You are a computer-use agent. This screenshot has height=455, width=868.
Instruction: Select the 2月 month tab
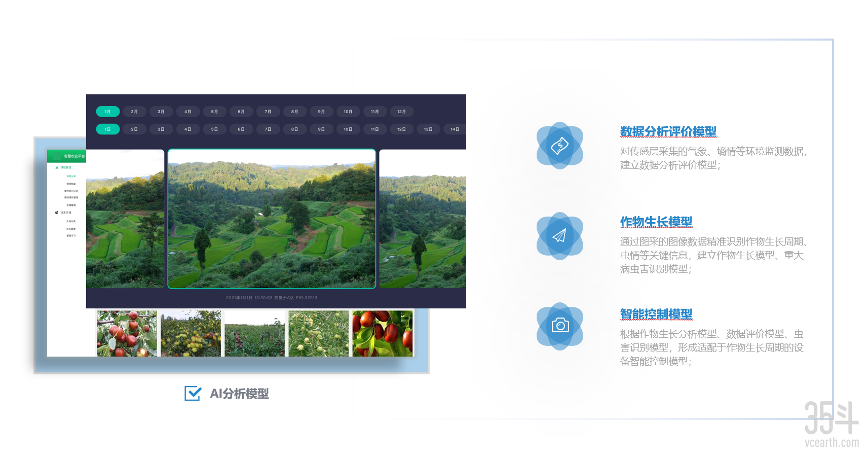tap(135, 112)
